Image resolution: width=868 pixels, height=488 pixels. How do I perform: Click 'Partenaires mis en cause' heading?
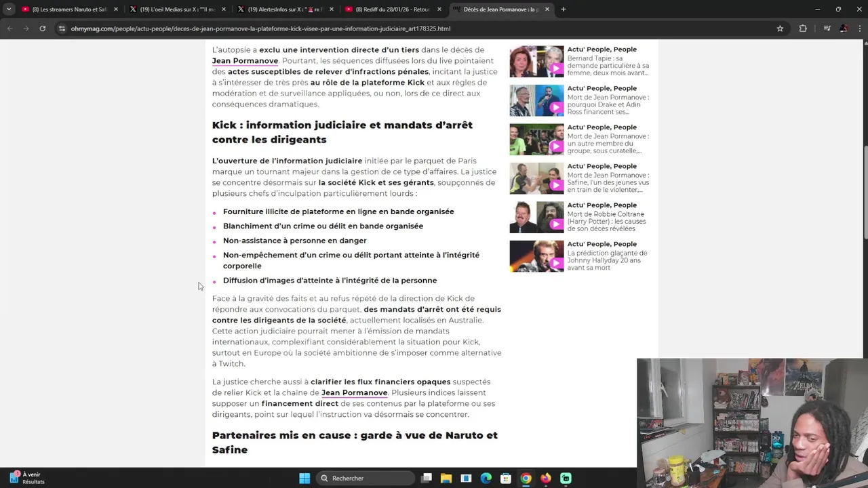355,442
